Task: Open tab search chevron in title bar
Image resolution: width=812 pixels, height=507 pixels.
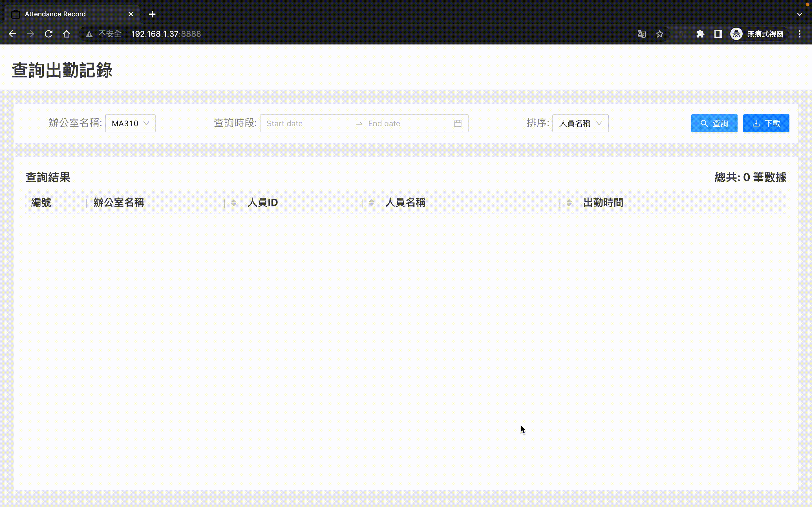Action: (800, 14)
